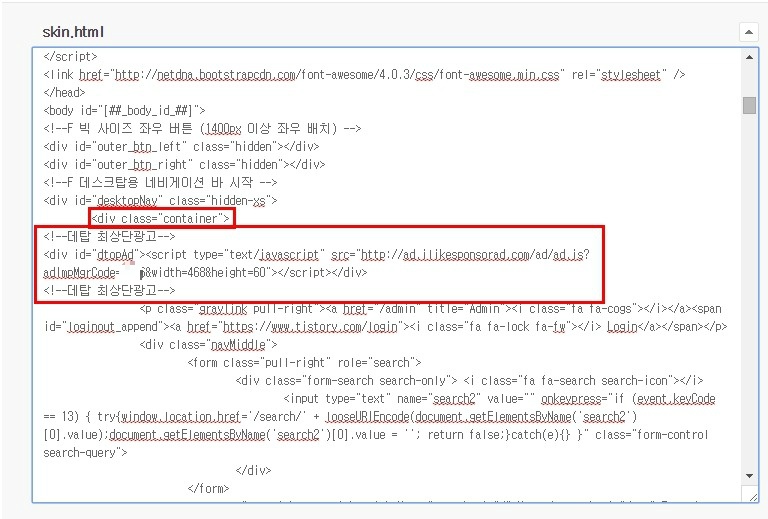Click the line starting '[0].value);document.getElementsByName'
Viewport: 768px width, 519px height.
point(376,435)
